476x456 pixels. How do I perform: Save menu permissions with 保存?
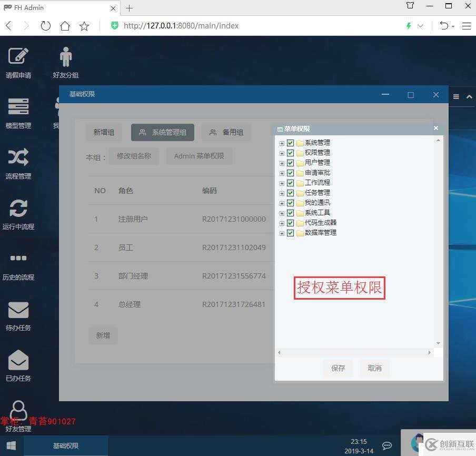[x=338, y=368]
